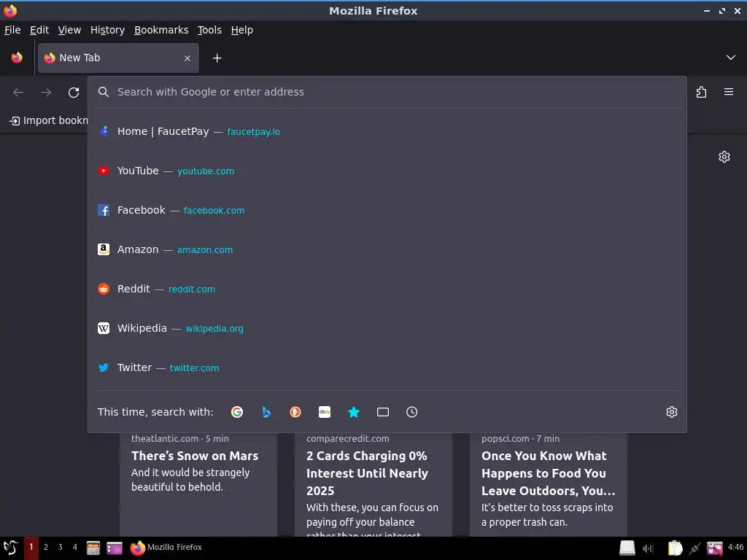Select the Wikipedia suggestion
The height and width of the screenshot is (560, 747).
pos(387,329)
